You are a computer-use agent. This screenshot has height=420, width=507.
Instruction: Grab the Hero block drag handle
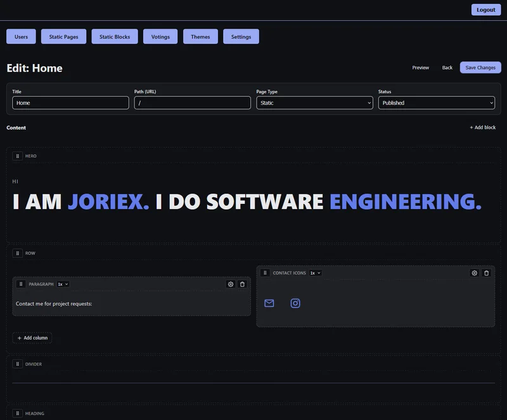18,156
